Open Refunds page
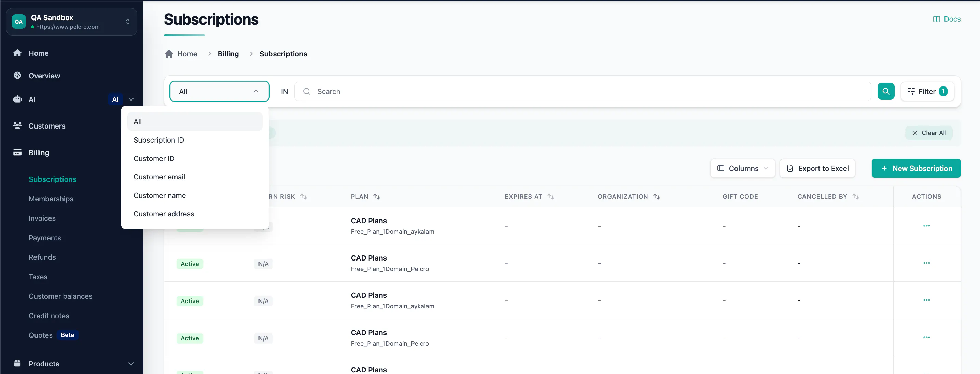 tap(42, 257)
